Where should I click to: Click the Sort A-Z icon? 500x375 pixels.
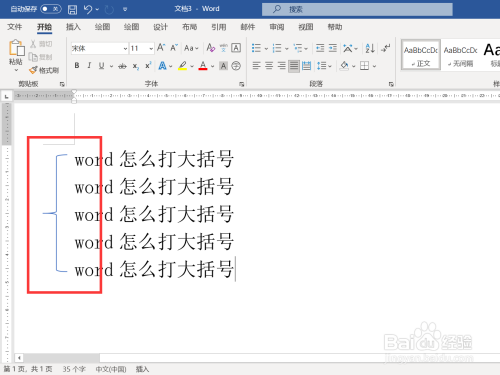(x=370, y=48)
